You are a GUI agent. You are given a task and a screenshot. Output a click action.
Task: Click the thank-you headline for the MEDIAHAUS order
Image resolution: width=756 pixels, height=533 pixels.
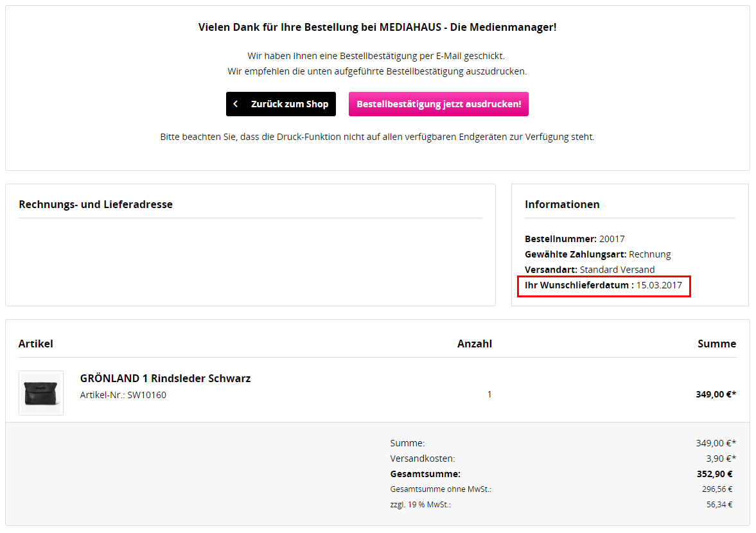tap(376, 27)
